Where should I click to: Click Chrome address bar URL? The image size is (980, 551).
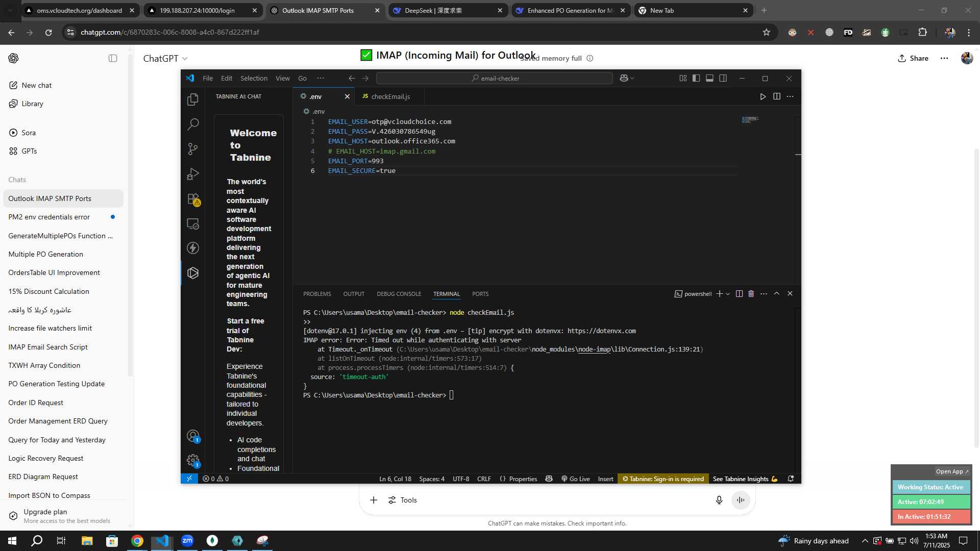tap(169, 32)
